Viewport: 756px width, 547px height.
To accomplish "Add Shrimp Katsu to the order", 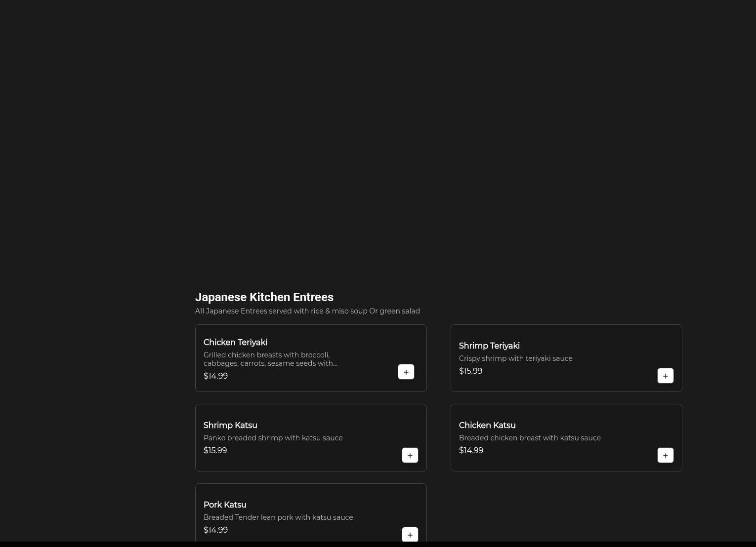I will coord(410,455).
